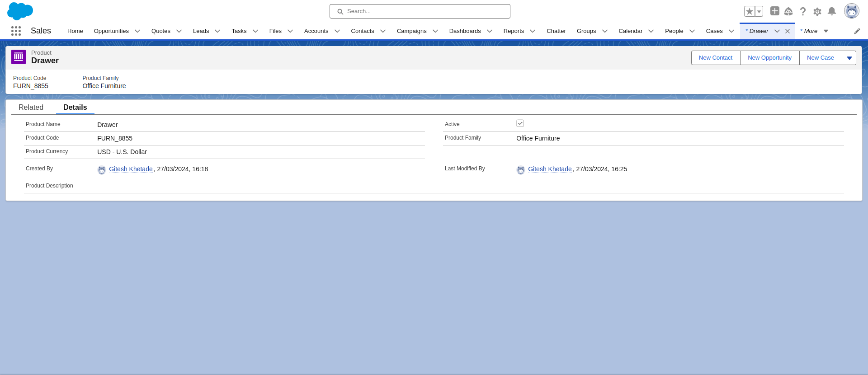Click Office Furniture value in Details section
This screenshot has height=375, width=868.
tap(538, 138)
